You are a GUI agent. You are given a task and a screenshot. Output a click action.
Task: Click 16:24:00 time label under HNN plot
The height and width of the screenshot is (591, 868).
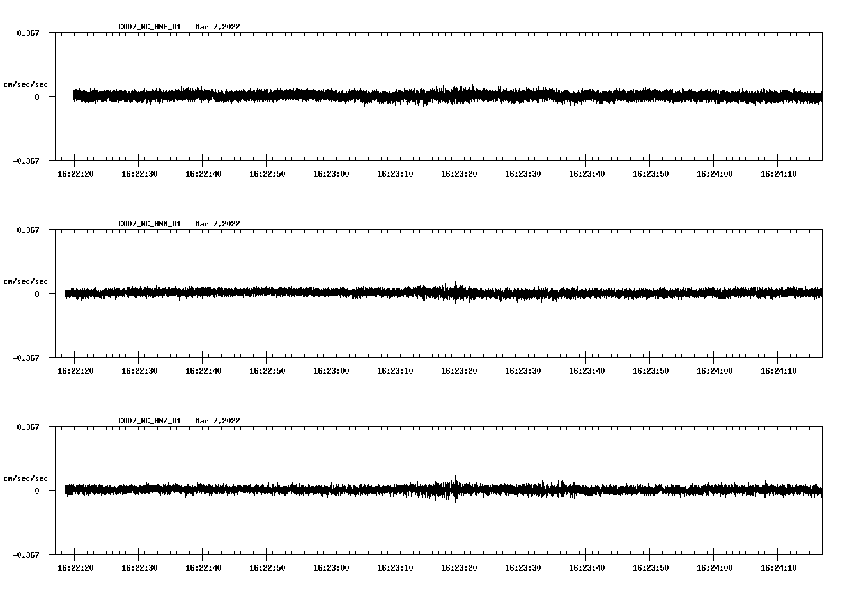click(715, 370)
